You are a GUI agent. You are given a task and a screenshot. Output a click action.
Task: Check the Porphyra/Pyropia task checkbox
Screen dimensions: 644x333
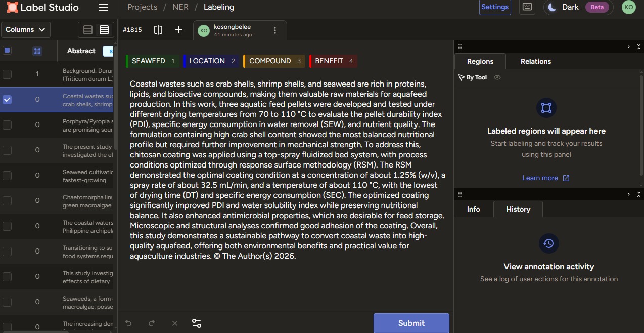coord(7,125)
